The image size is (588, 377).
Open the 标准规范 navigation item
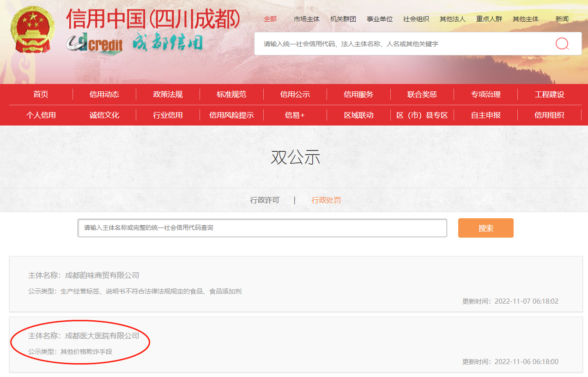231,94
